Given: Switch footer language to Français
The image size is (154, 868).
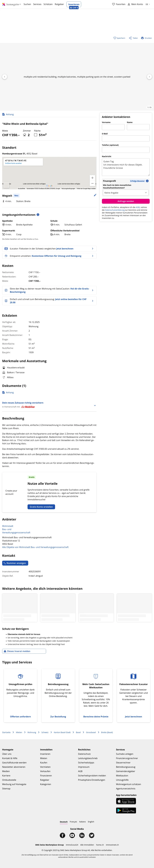Looking at the screenshot, I should [x=73, y=821].
